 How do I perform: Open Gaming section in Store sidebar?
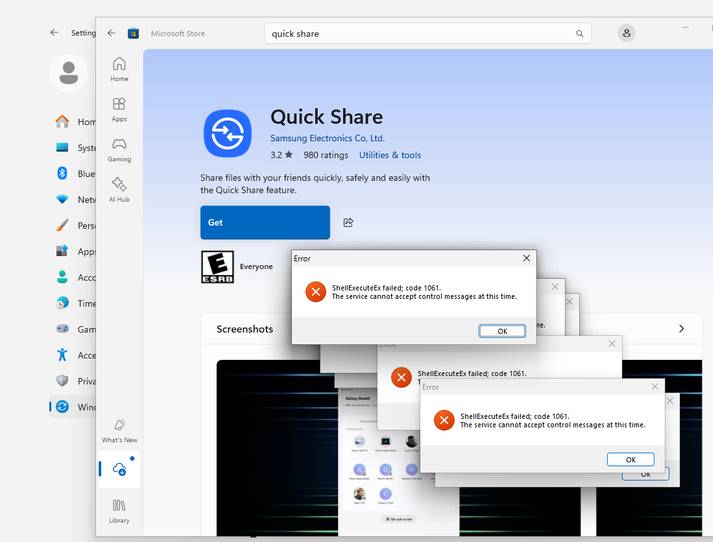pyautogui.click(x=119, y=150)
